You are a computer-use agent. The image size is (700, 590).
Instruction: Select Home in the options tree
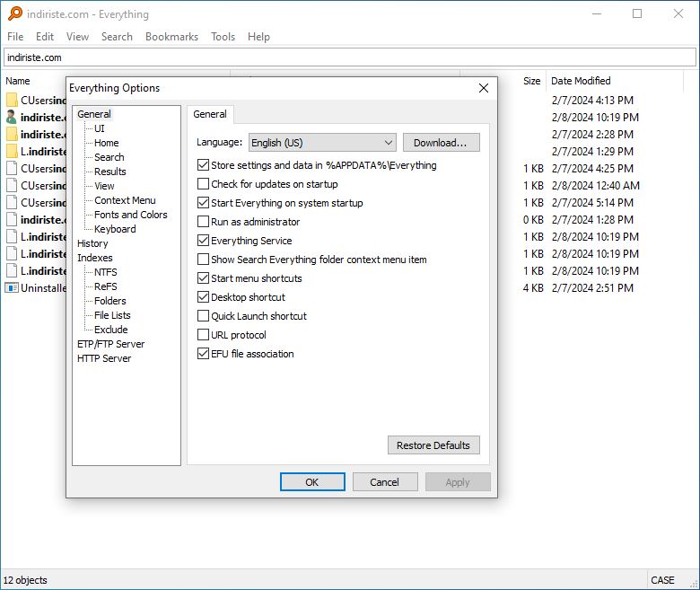[106, 143]
